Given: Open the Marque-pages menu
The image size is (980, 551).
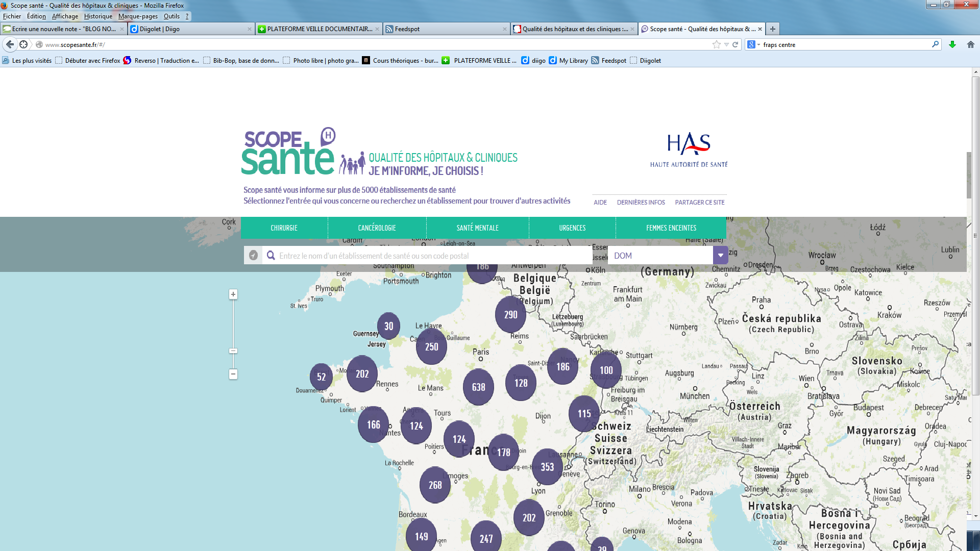Looking at the screenshot, I should click(x=138, y=16).
